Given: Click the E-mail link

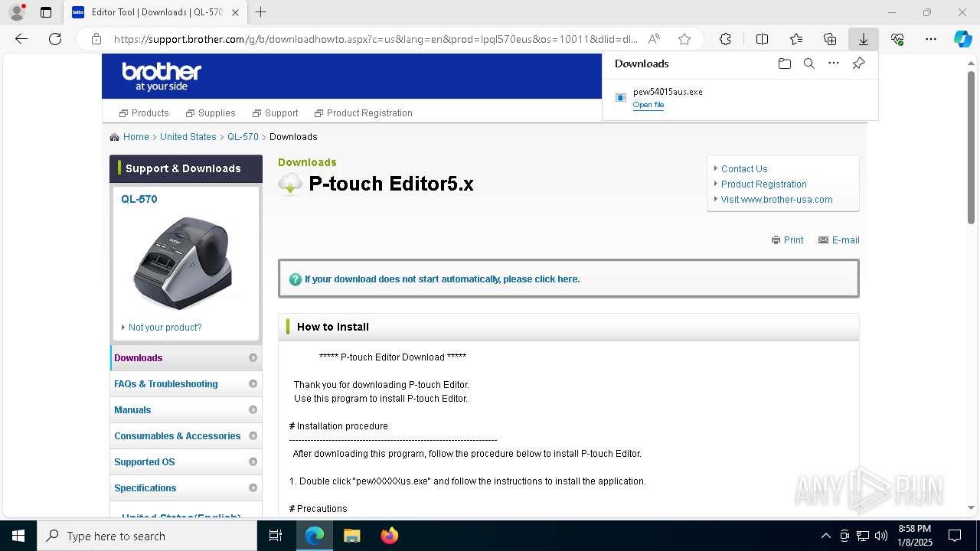Looking at the screenshot, I should (839, 240).
